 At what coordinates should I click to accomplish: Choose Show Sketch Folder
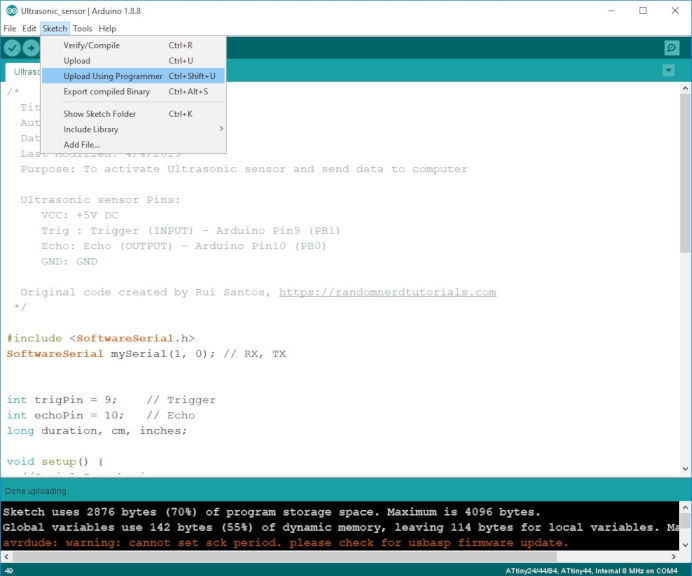point(133,113)
